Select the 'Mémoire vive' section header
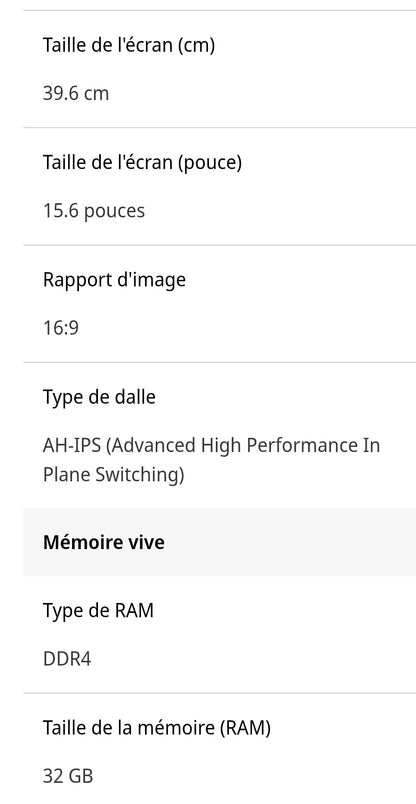 (x=104, y=542)
